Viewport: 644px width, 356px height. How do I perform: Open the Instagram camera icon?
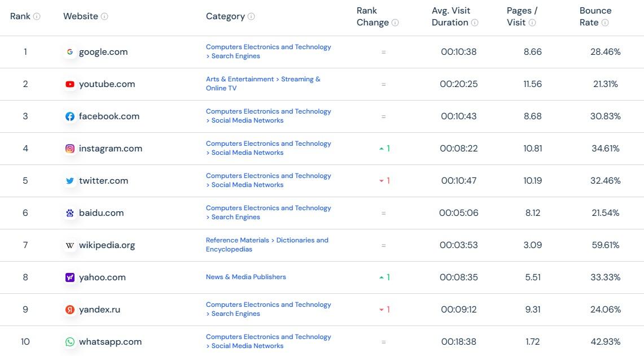69,148
